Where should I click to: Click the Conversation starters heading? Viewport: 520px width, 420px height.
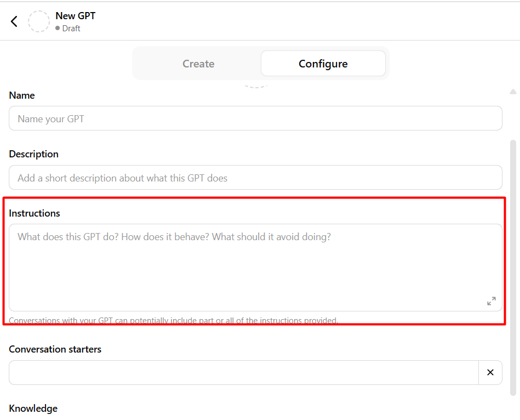click(55, 349)
